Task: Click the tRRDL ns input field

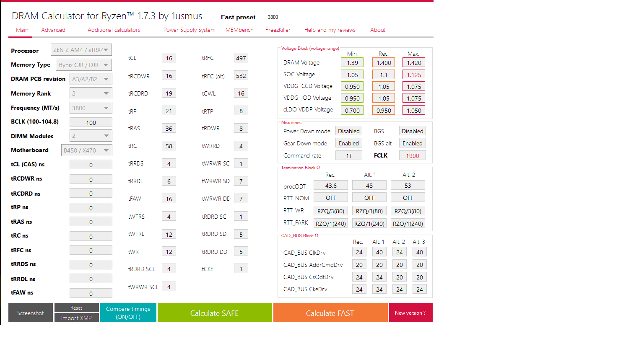Action: [91, 279]
